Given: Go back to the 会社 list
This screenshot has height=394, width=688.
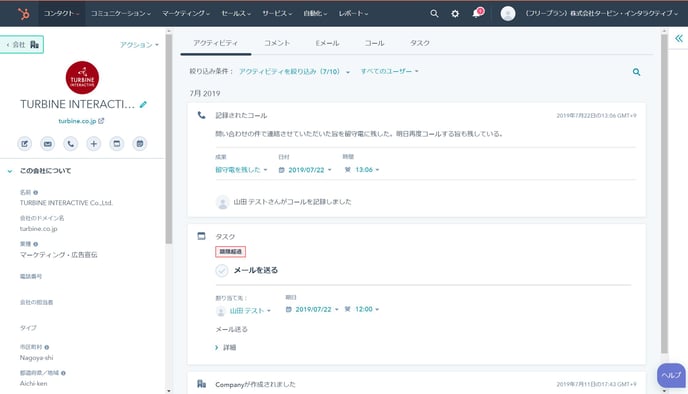Looking at the screenshot, I should (x=22, y=45).
